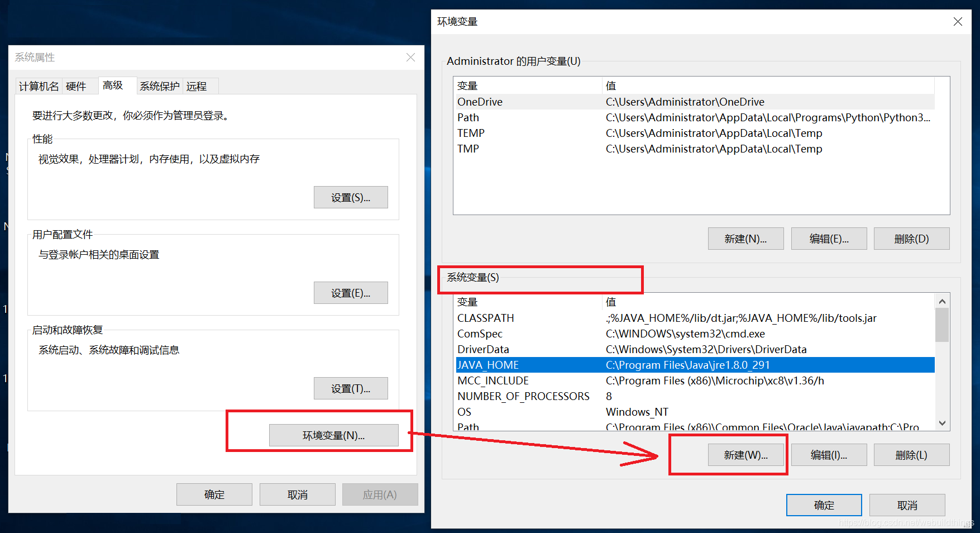The image size is (980, 533).
Task: Click 新建(W)... for system variables
Action: point(746,455)
